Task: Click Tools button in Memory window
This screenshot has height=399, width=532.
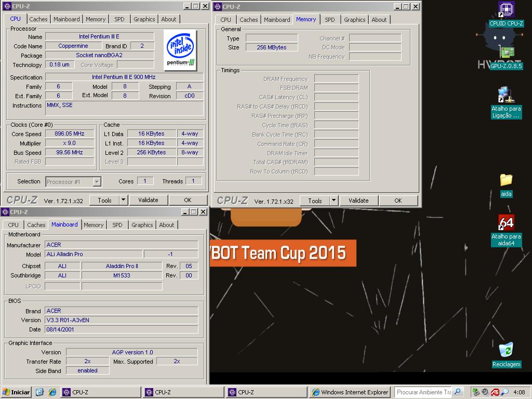Action: [315, 201]
